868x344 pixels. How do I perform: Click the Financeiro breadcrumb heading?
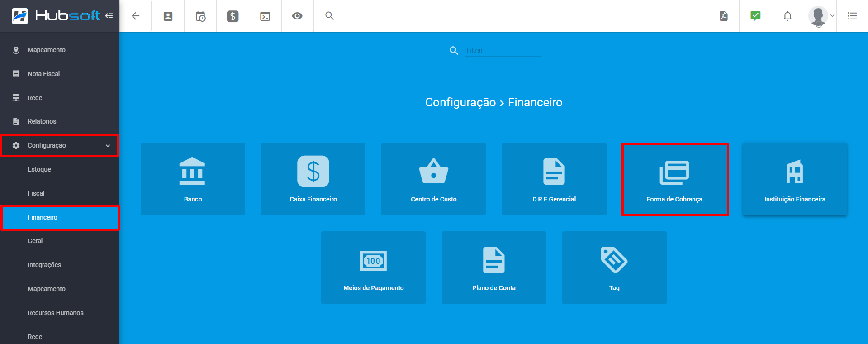[535, 102]
